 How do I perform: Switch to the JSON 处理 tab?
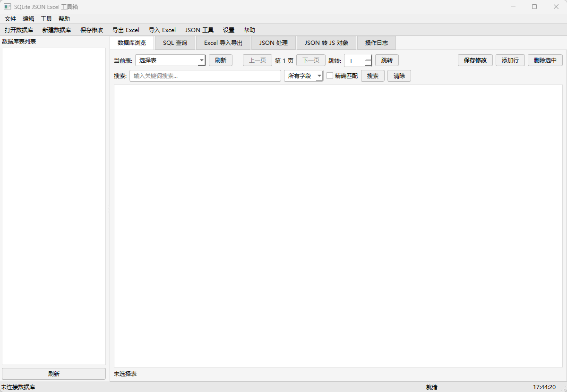(x=274, y=43)
